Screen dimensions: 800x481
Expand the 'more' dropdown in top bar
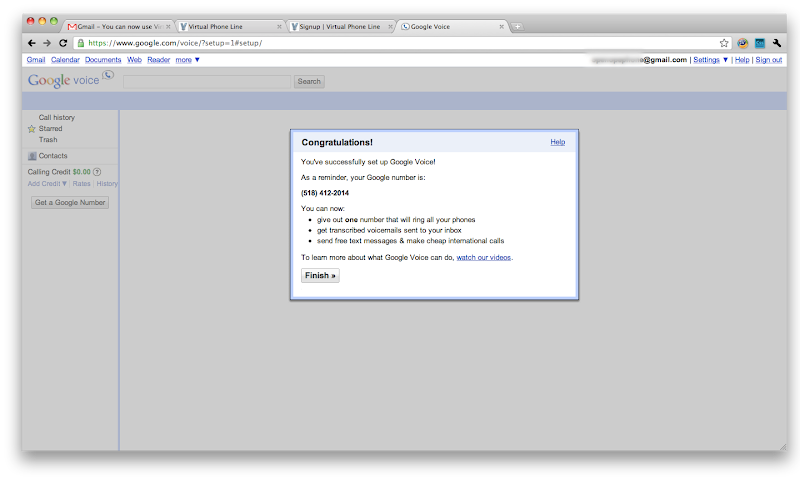click(x=187, y=60)
